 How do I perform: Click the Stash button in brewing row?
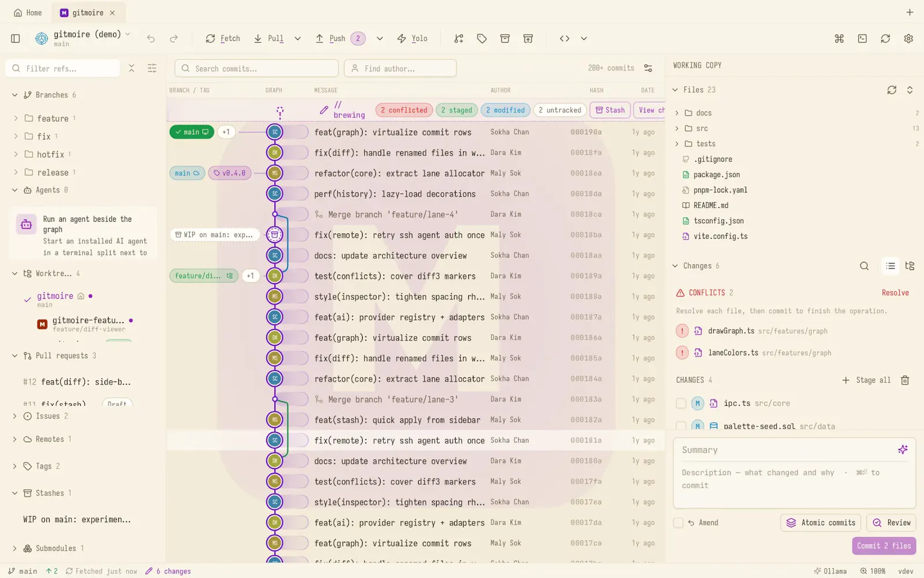click(610, 110)
